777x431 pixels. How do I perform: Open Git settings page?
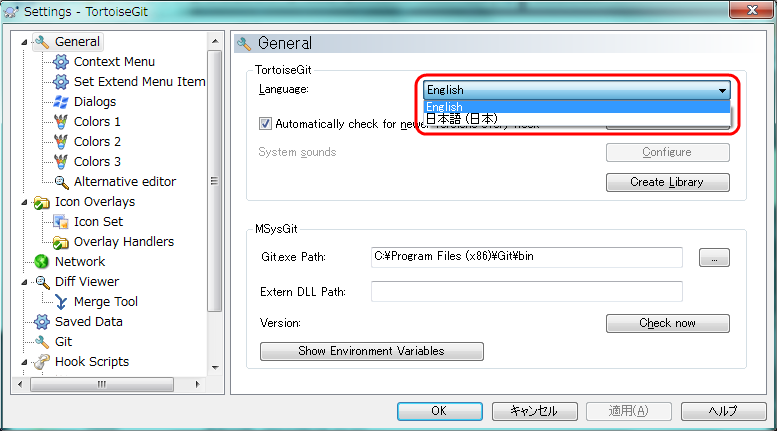pyautogui.click(x=63, y=342)
